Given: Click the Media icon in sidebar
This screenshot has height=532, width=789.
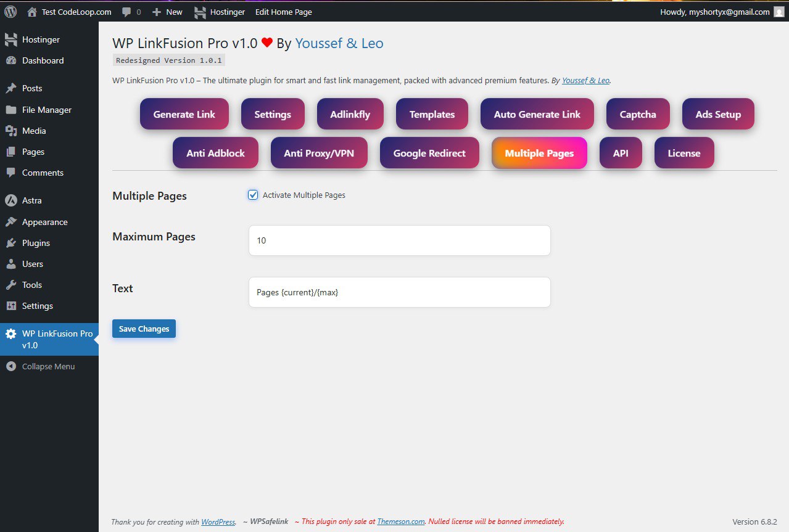Looking at the screenshot, I should click(11, 131).
